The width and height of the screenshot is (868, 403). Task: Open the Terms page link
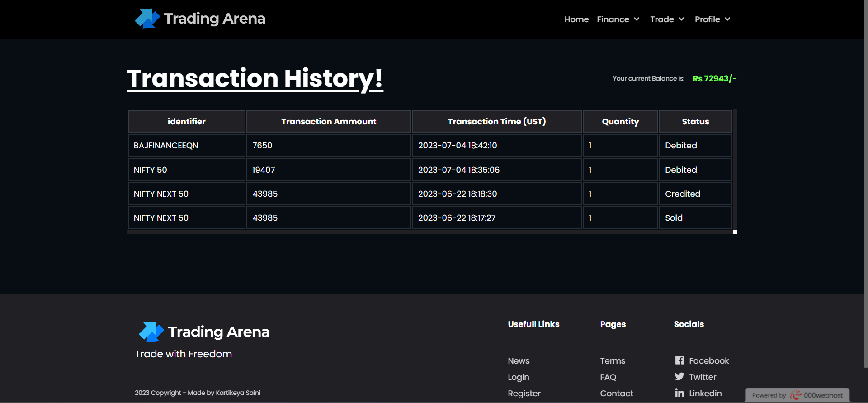point(613,360)
